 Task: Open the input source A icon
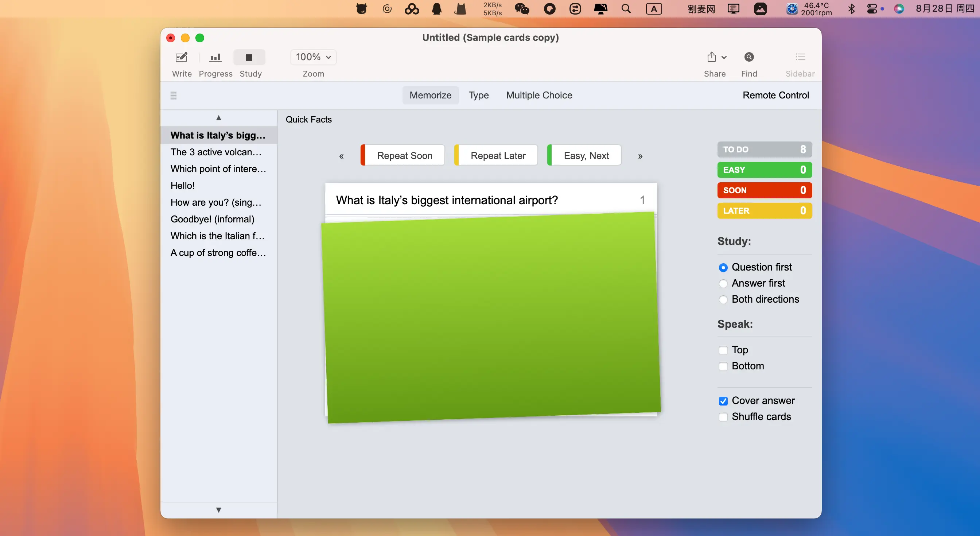(654, 9)
